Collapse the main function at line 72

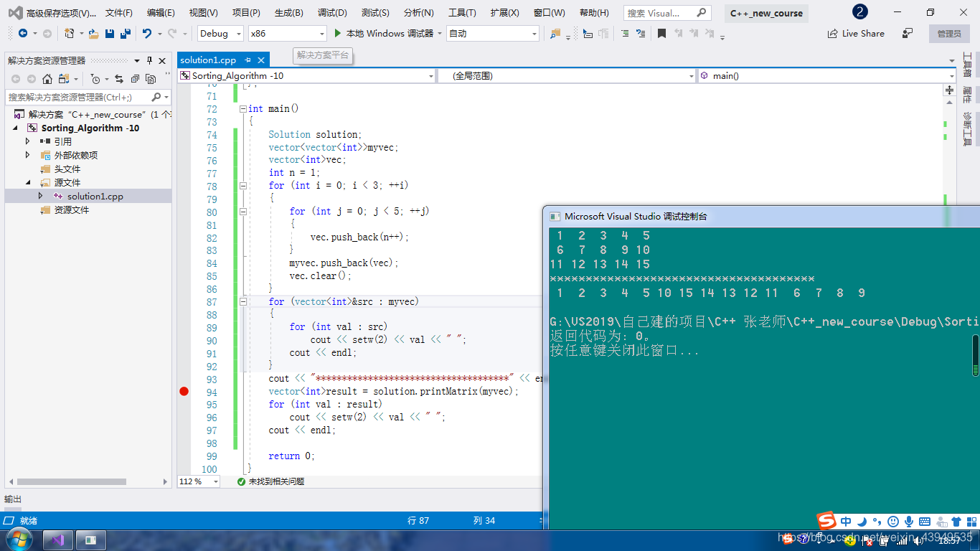(242, 109)
